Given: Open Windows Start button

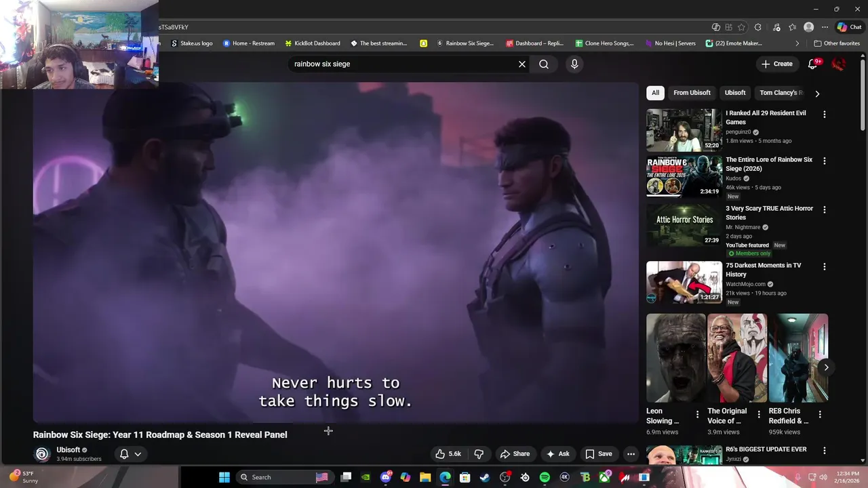Looking at the screenshot, I should tap(224, 477).
